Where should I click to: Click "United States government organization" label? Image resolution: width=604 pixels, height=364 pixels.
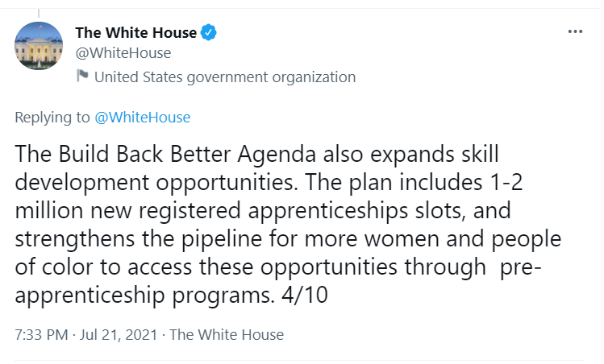(225, 77)
